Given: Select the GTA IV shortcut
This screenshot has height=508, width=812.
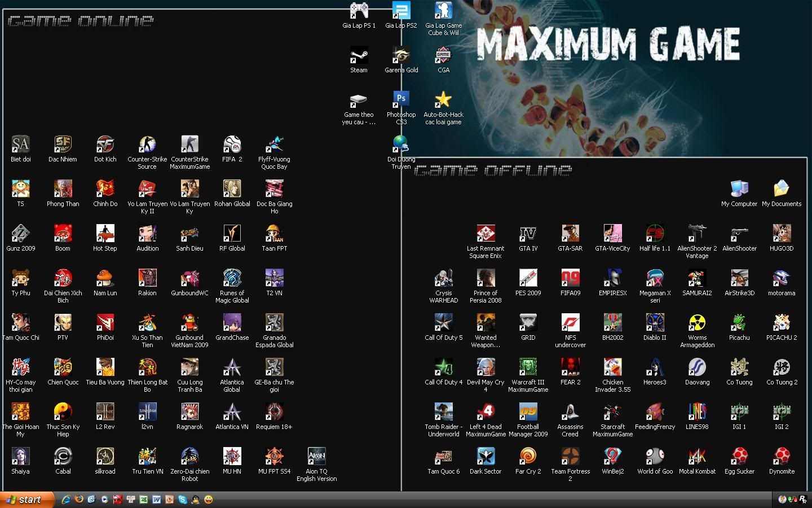Looking at the screenshot, I should [x=528, y=234].
